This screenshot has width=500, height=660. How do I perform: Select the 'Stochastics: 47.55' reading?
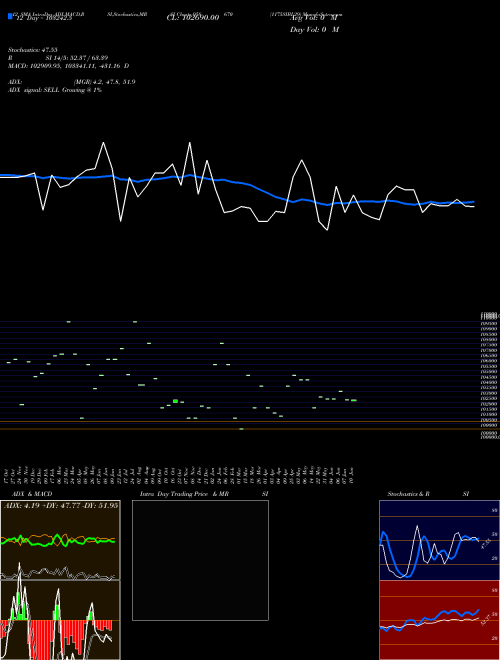coord(33,50)
